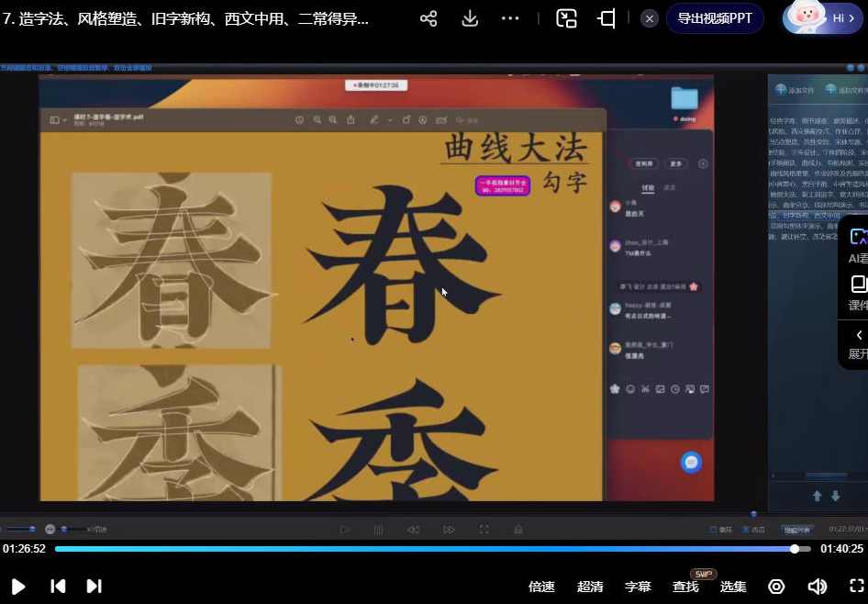868x604 pixels.
Task: Click the mini-window crop icon at top
Action: tap(605, 17)
